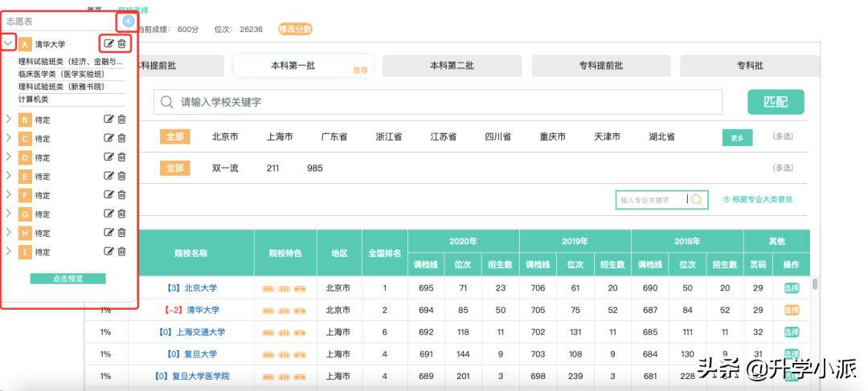Select the 全部 region filter
Screen dimensions: 868x391
(175, 136)
